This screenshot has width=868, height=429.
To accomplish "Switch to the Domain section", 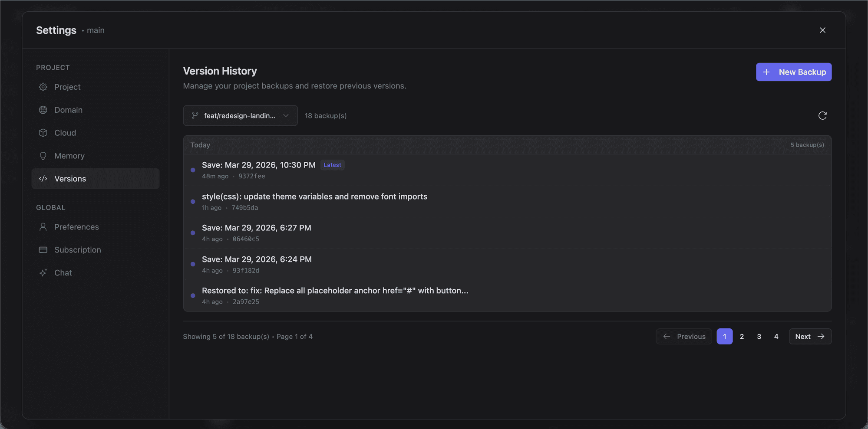I will click(96, 110).
